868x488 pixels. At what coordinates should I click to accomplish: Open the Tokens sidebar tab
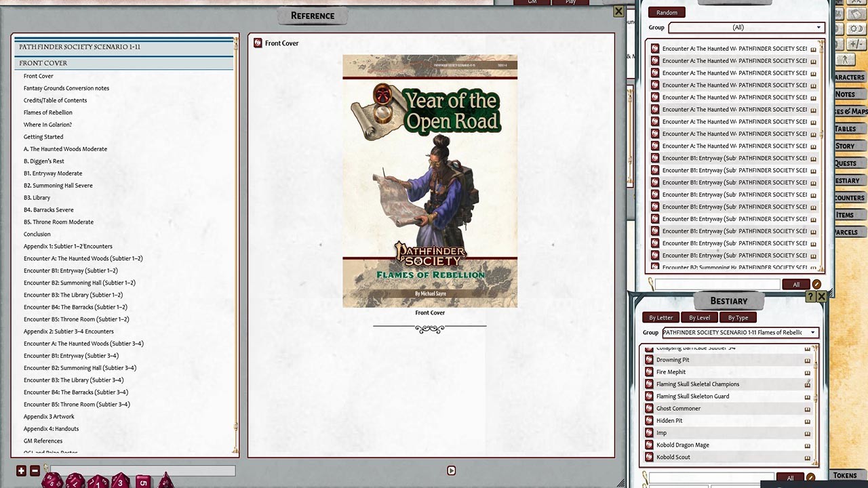point(845,475)
